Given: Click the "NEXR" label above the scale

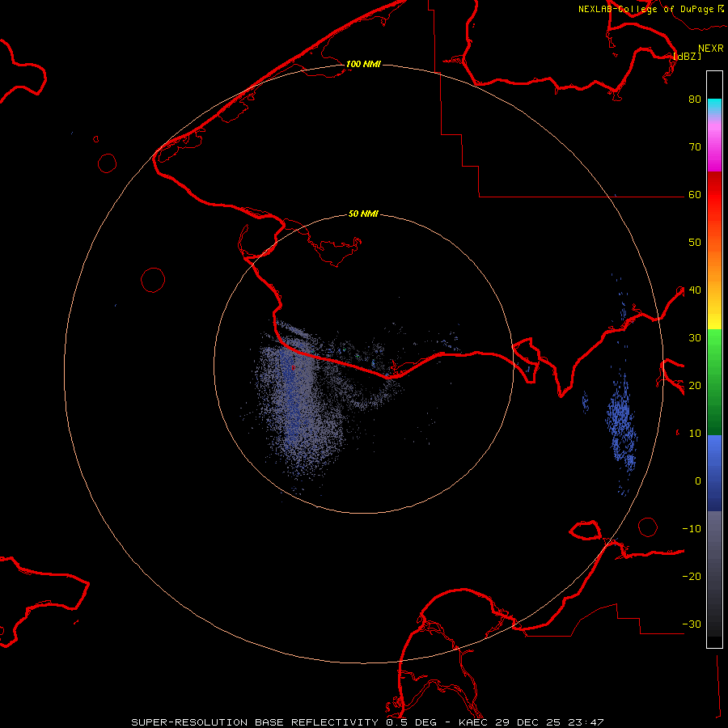Looking at the screenshot, I should (711, 49).
